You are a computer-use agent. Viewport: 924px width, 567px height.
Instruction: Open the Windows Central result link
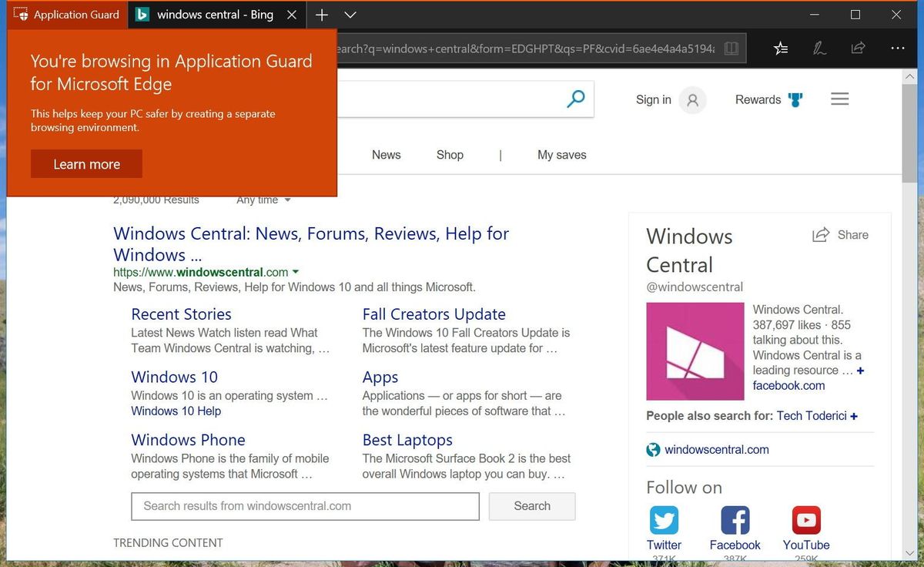(x=310, y=233)
